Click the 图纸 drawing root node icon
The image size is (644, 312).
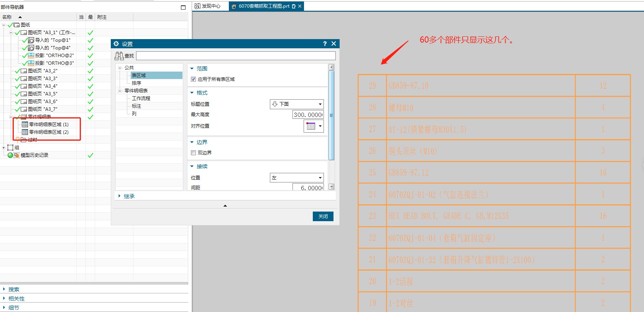click(16, 25)
